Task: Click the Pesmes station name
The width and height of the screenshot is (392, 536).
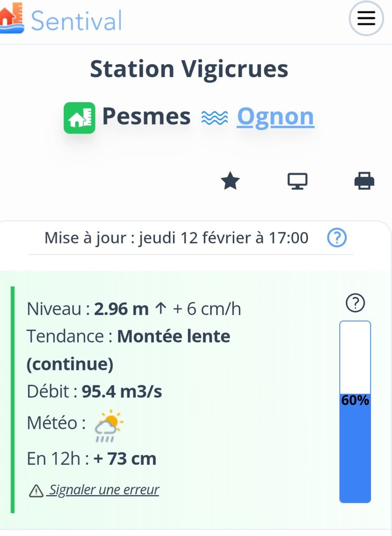Action: (146, 116)
